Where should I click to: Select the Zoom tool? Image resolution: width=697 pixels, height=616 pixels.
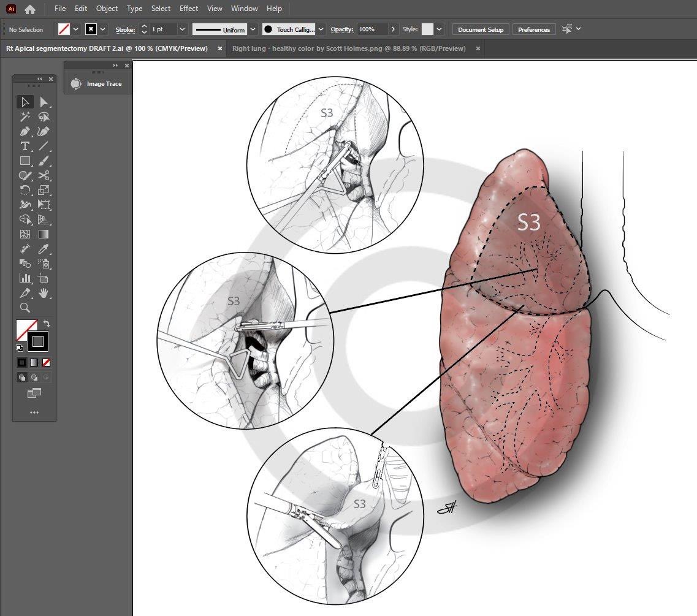pyautogui.click(x=25, y=308)
